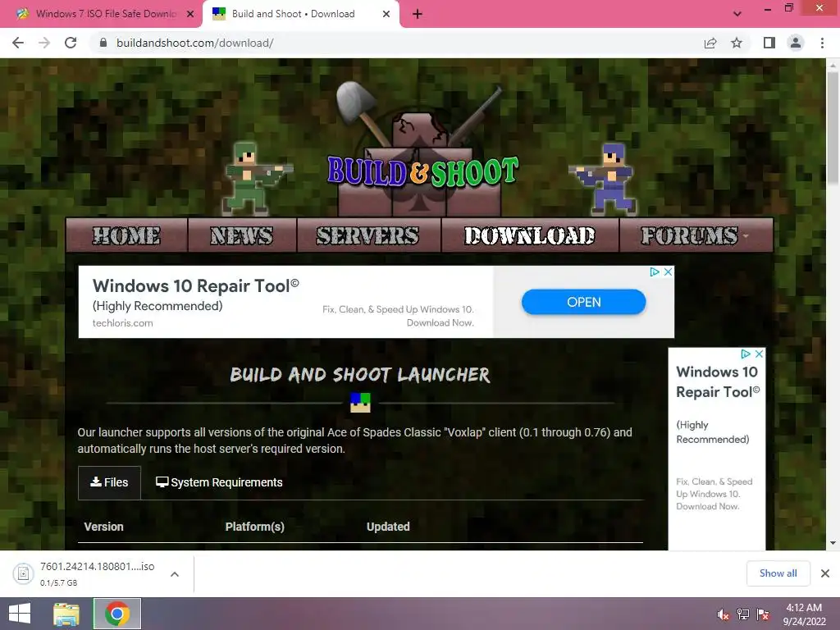
Task: Close the top banner ad
Action: [x=668, y=272]
